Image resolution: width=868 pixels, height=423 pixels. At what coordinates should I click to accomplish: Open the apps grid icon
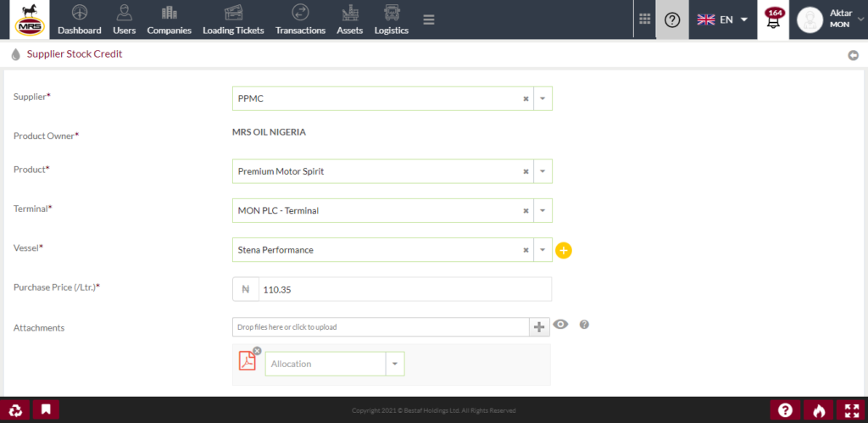(644, 19)
